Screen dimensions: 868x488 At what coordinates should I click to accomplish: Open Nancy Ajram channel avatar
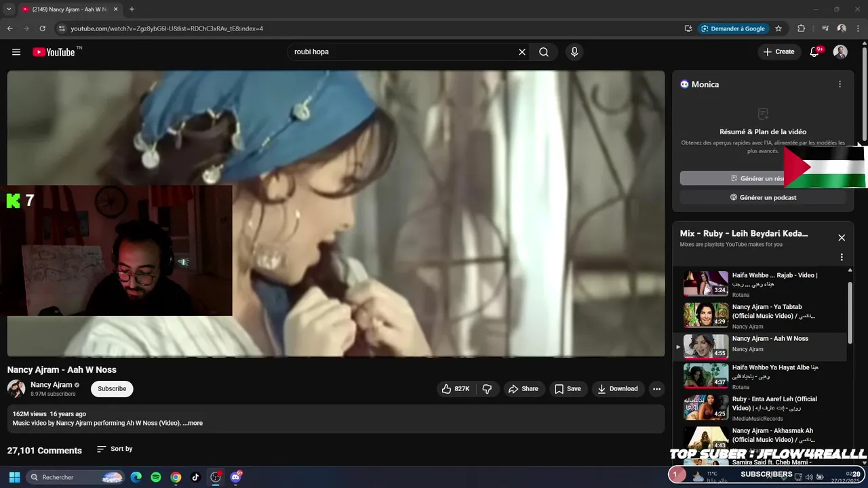[x=16, y=389]
